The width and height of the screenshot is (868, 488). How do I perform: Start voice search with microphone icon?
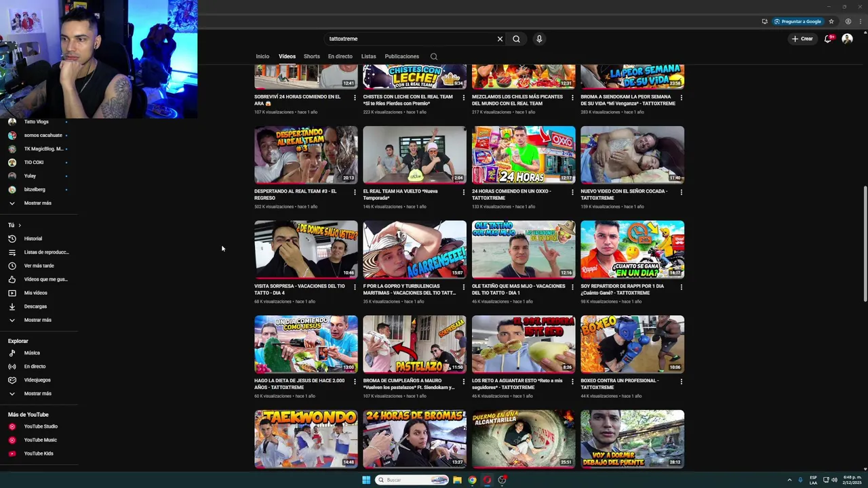point(539,39)
